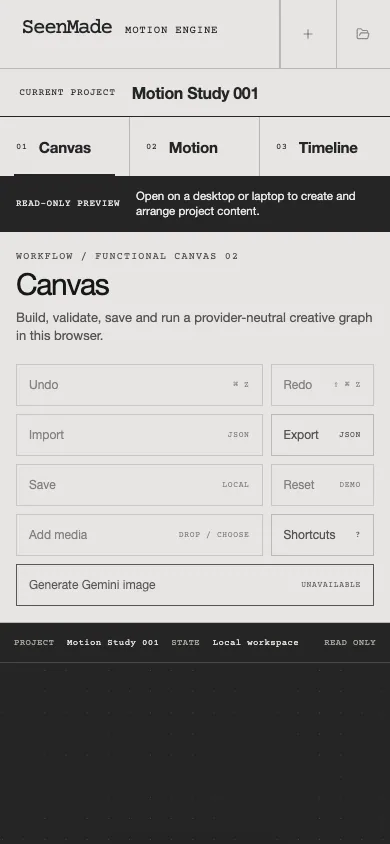Screen dimensions: 390x844
Task: Click the Redo button
Action: point(322,385)
